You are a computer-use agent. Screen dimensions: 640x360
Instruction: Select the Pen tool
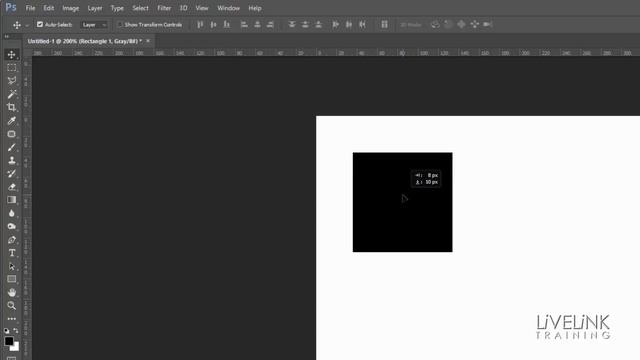pyautogui.click(x=11, y=240)
